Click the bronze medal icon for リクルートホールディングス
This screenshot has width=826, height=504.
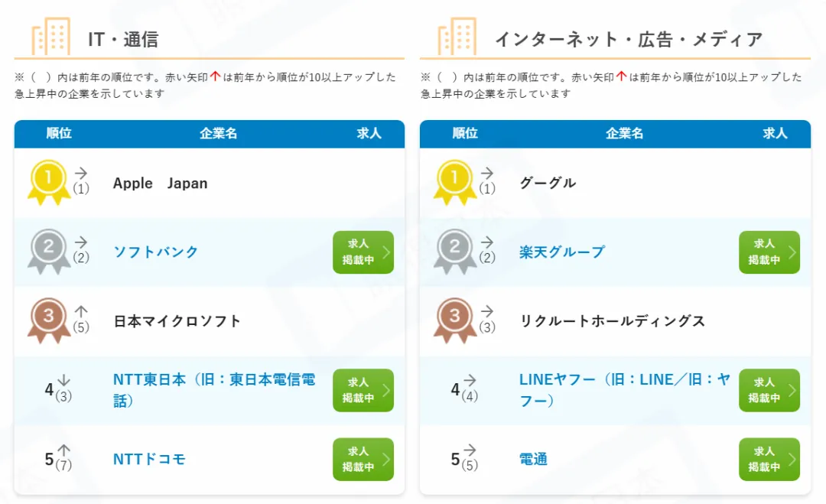(x=454, y=320)
